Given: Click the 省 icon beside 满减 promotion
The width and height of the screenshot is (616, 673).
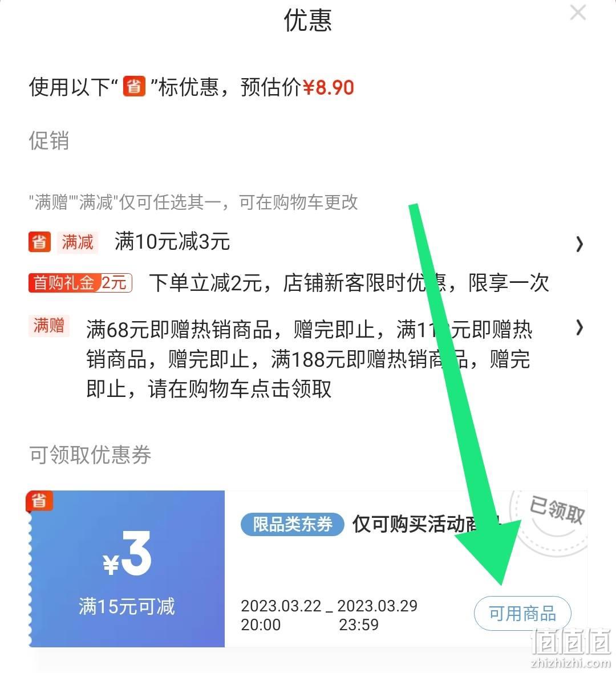Looking at the screenshot, I should (39, 242).
